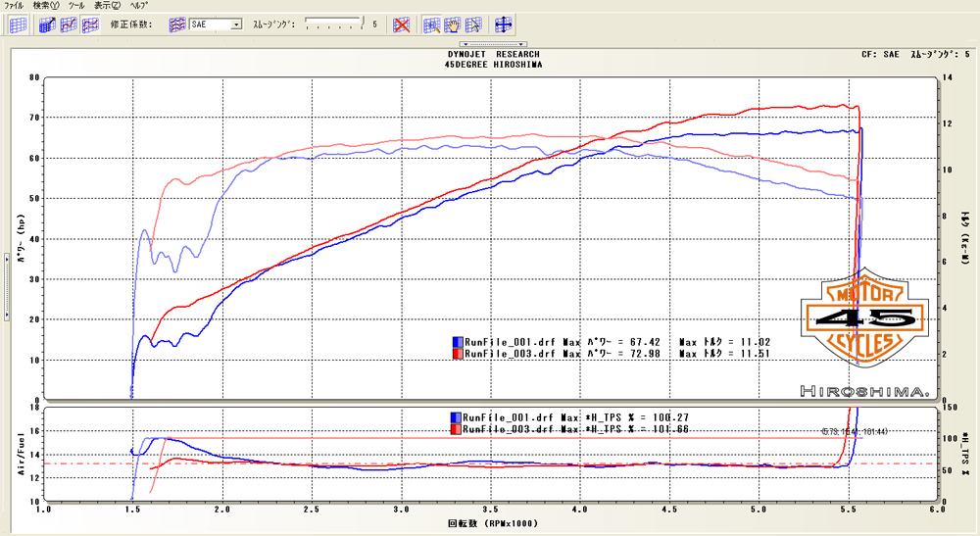Click the correction factor wave icon
Viewport: 980px width, 536px height.
pyautogui.click(x=177, y=24)
